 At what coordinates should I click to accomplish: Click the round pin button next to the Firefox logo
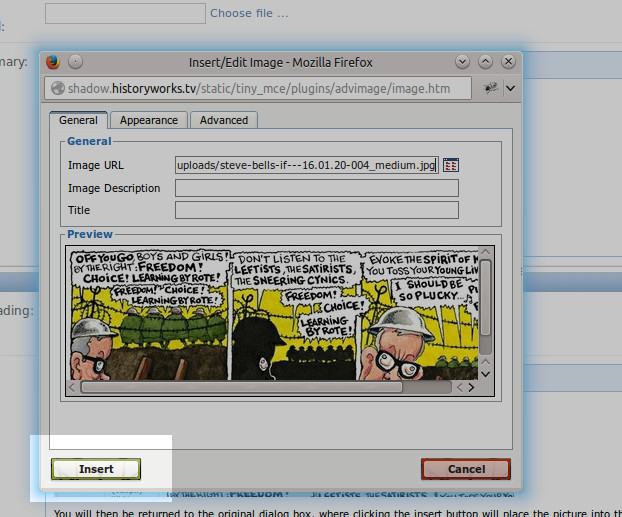(75, 62)
